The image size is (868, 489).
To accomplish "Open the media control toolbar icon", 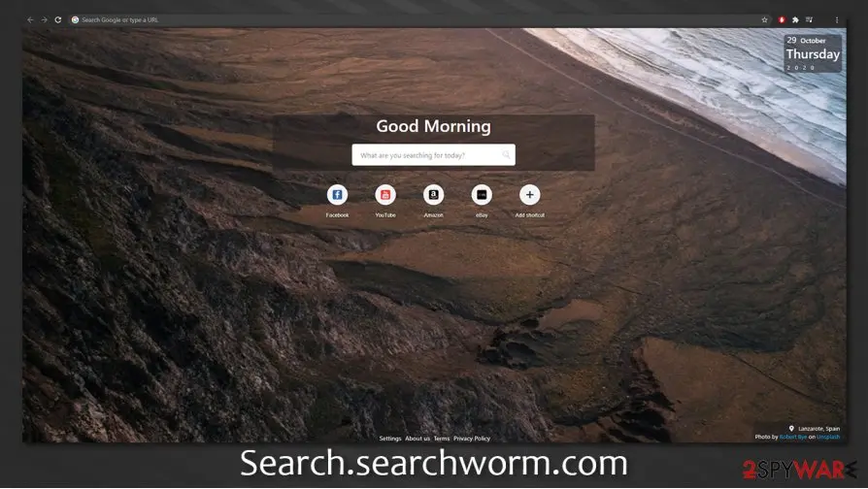I will click(x=810, y=20).
